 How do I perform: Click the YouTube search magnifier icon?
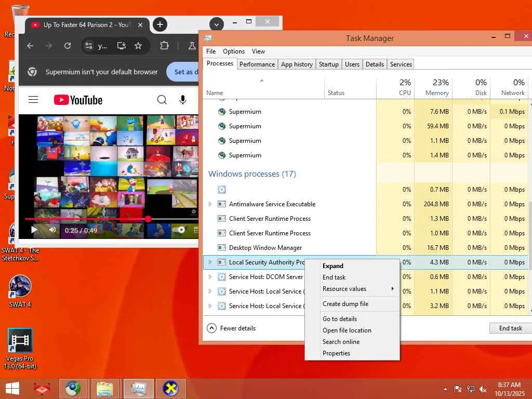coord(162,100)
